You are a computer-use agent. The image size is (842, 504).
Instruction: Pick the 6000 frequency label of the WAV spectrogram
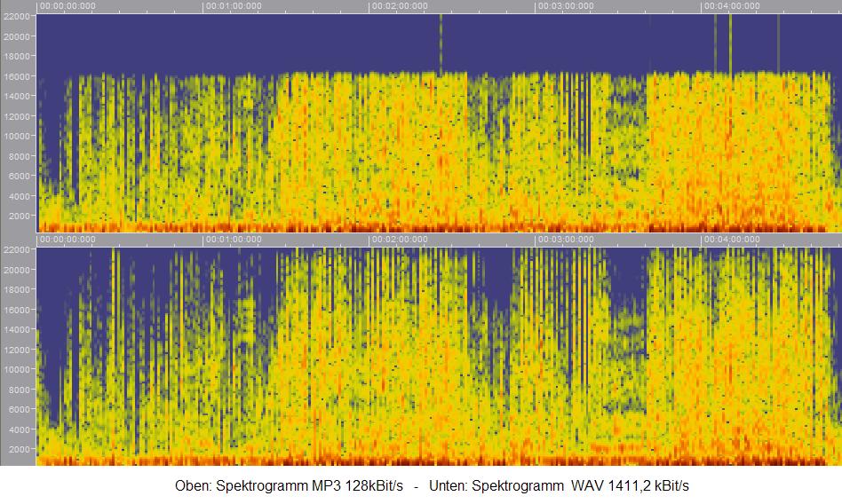19,410
